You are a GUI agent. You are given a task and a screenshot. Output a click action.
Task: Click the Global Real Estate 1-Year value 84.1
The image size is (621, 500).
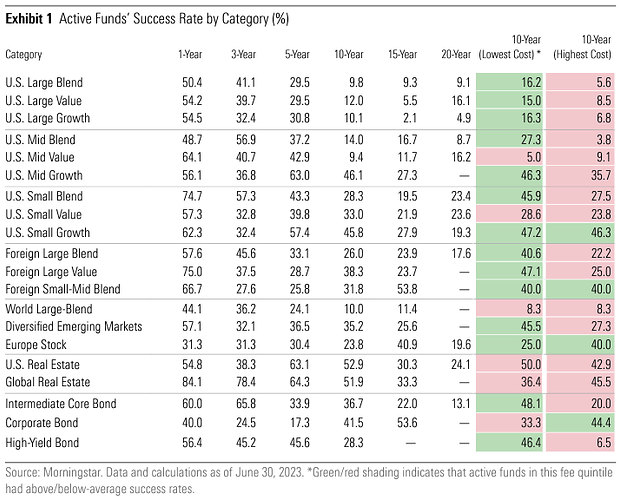(192, 382)
